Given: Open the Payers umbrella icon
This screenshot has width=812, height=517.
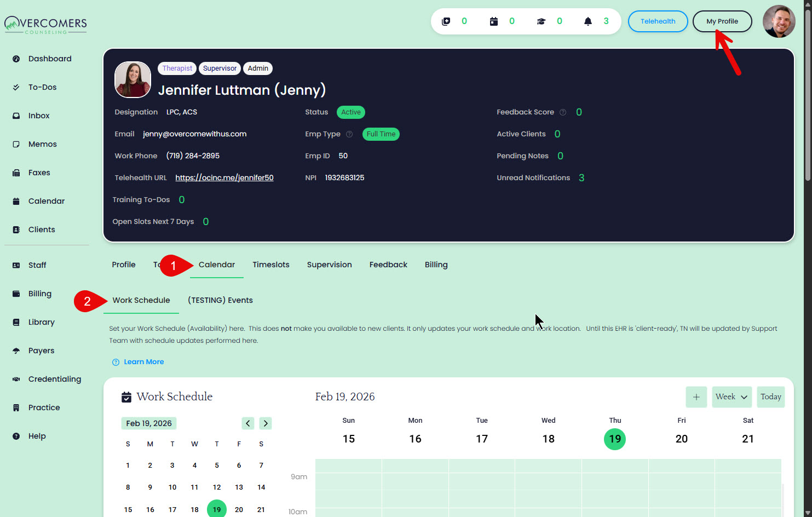Looking at the screenshot, I should point(16,351).
